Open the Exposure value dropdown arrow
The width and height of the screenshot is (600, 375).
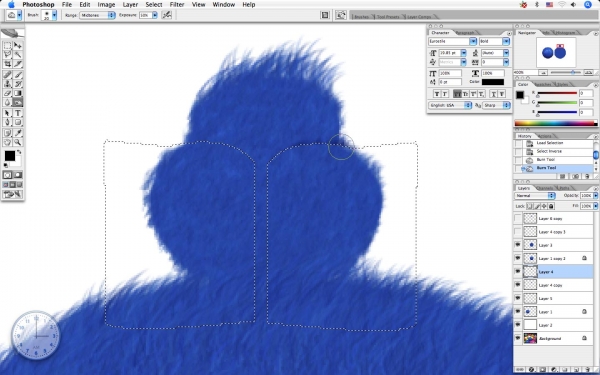pos(155,15)
